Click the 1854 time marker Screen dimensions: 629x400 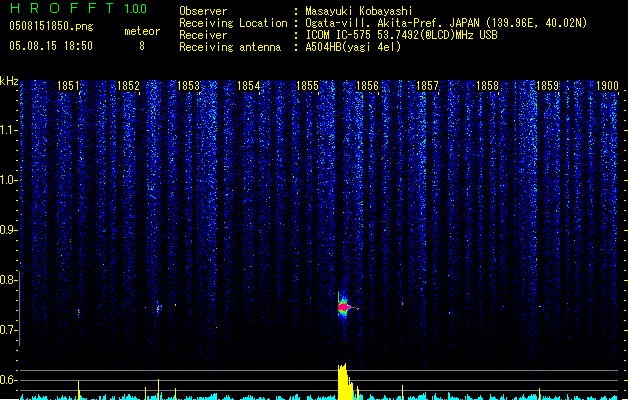click(x=248, y=86)
